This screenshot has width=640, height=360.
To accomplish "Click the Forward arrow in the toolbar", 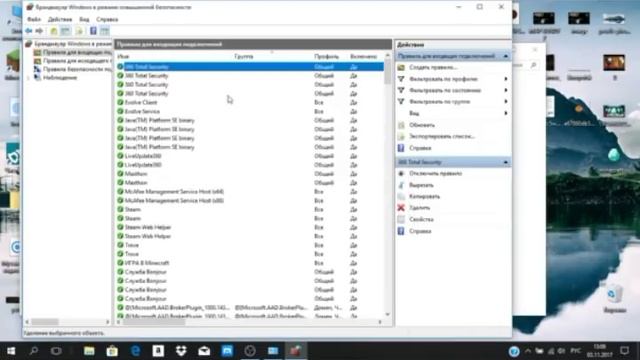I will (39, 31).
